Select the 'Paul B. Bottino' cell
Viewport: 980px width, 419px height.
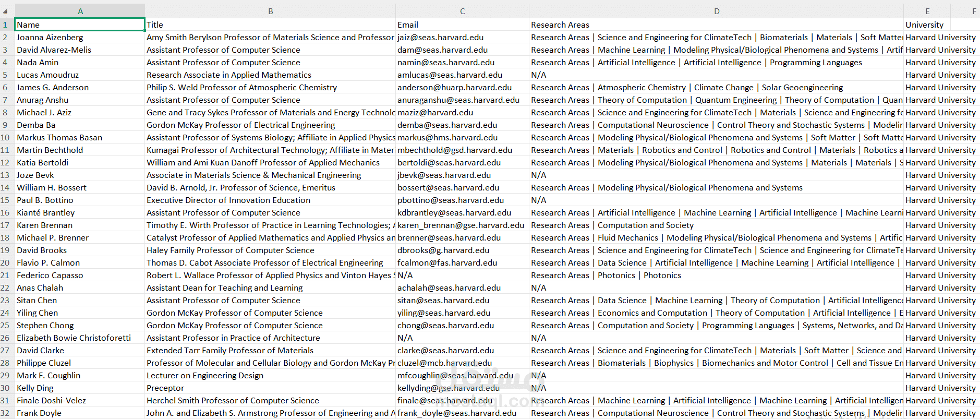coord(80,200)
